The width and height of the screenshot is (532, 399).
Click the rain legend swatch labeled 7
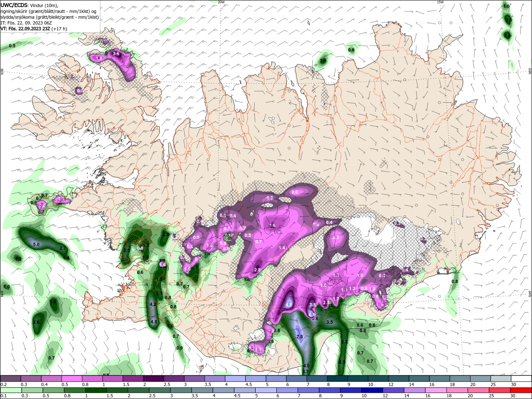[x=308, y=390]
